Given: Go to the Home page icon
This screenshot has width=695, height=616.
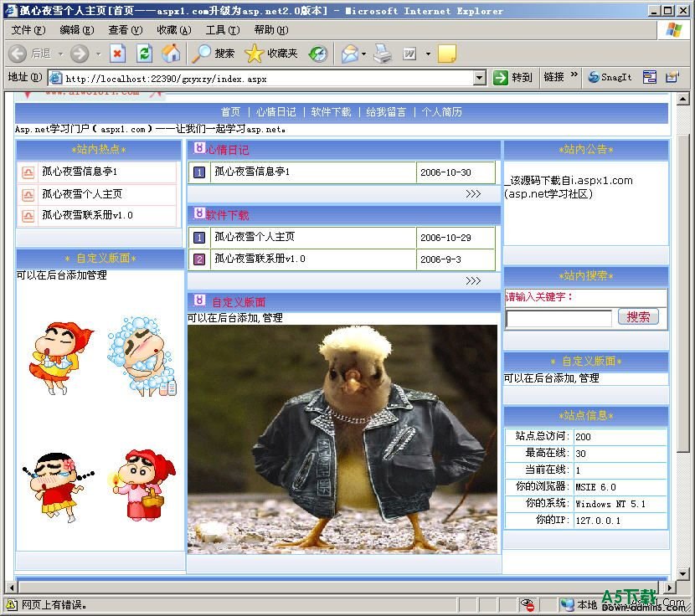Looking at the screenshot, I should (171, 54).
